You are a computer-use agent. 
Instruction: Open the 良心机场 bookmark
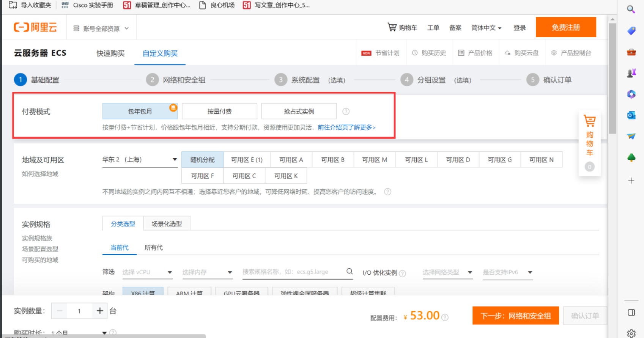(217, 5)
